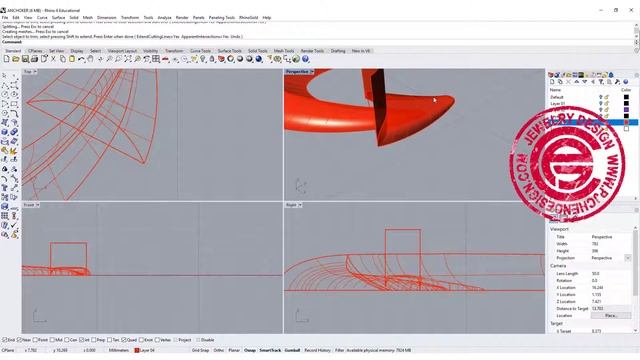640x360 pixels.
Task: Click Move Layer Down triangle icon
Action: coord(584,82)
